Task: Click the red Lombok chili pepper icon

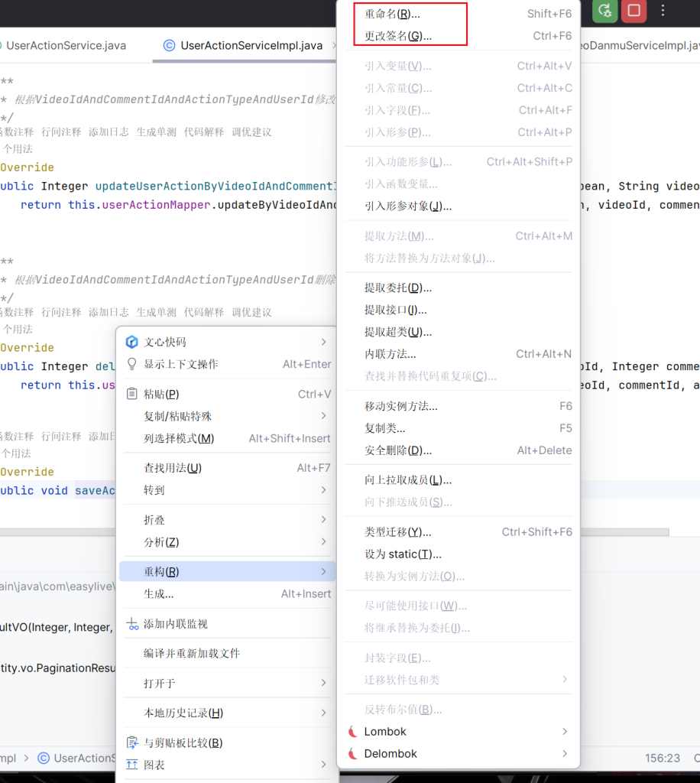Action: coord(352,732)
